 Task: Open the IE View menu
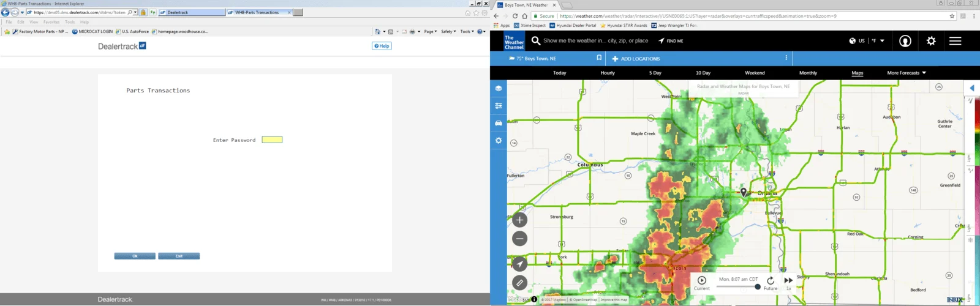[x=34, y=22]
